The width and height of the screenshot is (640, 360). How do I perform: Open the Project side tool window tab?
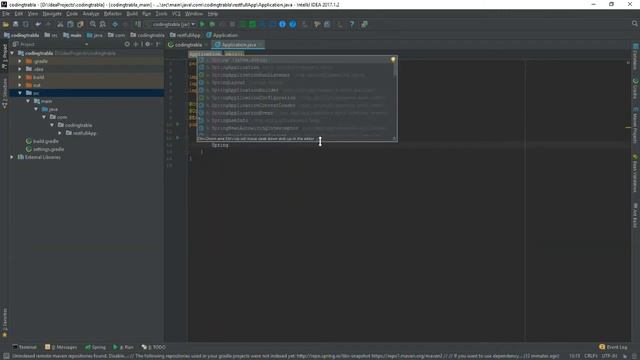click(x=4, y=57)
